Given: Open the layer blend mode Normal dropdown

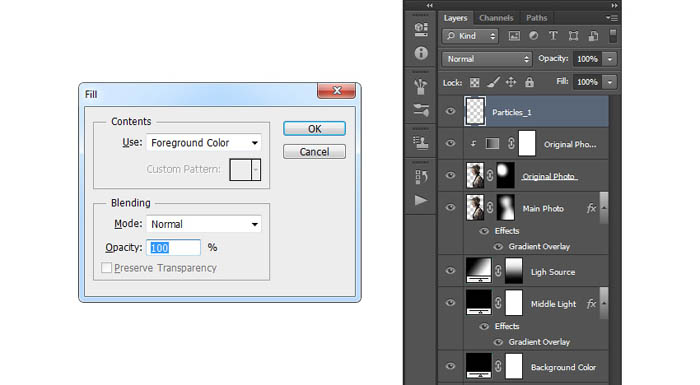Looking at the screenshot, I should click(487, 59).
